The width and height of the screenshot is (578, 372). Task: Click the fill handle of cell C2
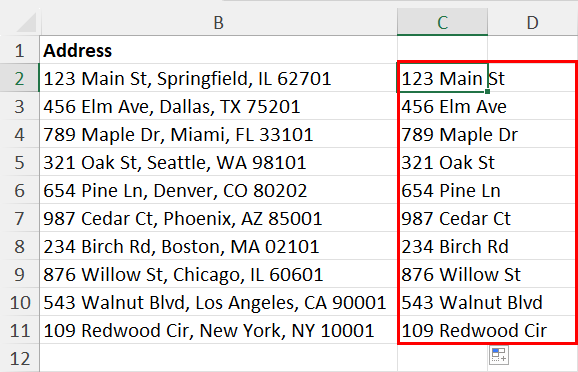[487, 91]
